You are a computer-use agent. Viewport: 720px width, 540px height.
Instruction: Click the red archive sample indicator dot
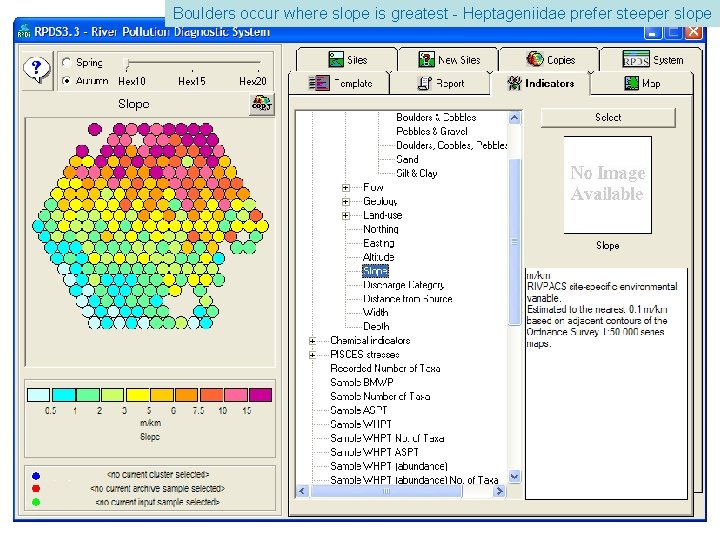[x=36, y=489]
